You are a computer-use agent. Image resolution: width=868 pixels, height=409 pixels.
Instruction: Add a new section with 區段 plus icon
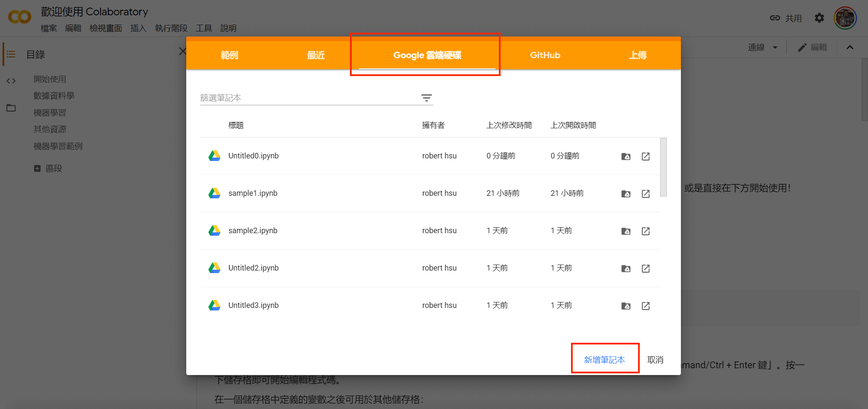pyautogui.click(x=37, y=169)
